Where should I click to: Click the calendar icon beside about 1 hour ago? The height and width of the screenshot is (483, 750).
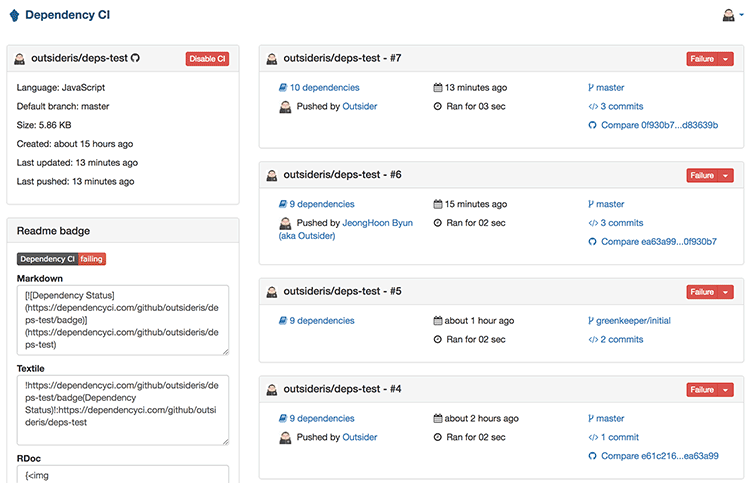(x=437, y=320)
